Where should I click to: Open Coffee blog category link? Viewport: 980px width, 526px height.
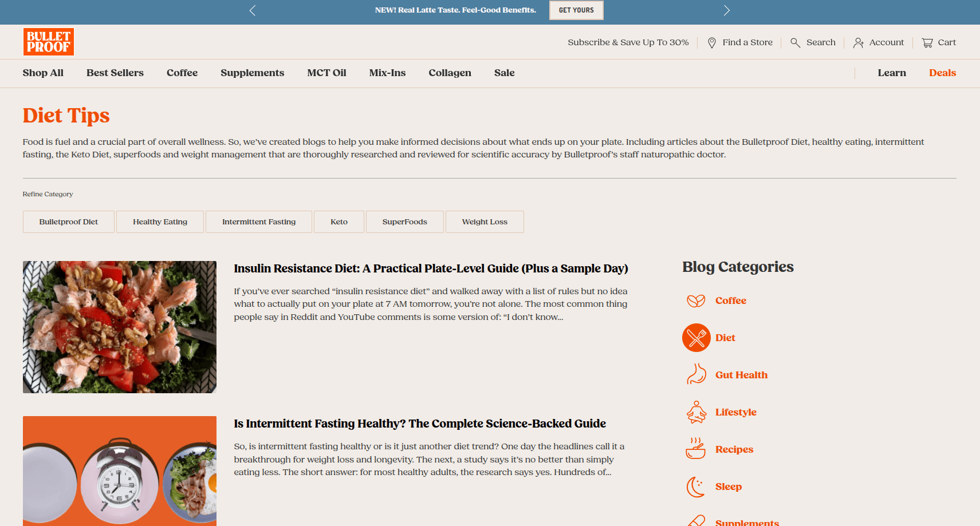click(x=731, y=300)
